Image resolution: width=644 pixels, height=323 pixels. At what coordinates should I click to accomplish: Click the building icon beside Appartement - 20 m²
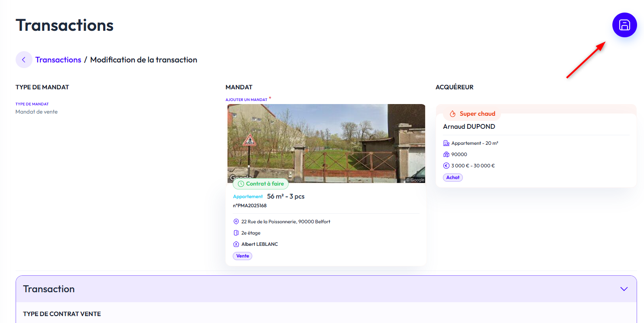point(446,143)
